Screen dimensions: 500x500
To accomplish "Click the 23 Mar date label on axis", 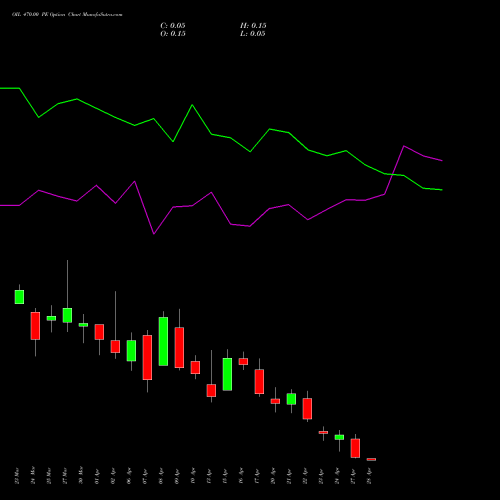I will pyautogui.click(x=17, y=476).
